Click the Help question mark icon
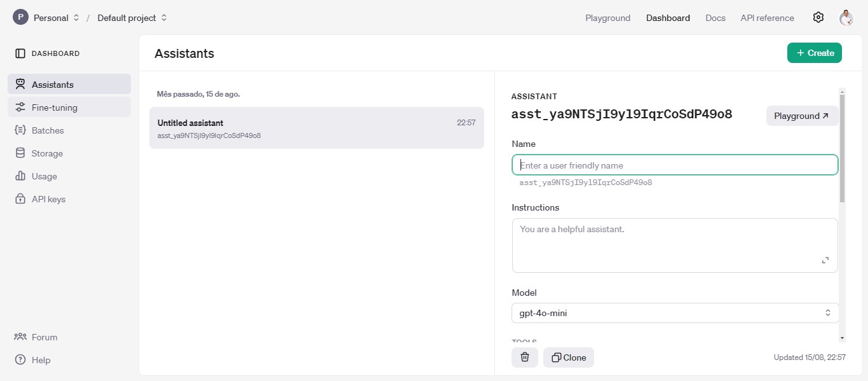Viewport: 868px width, 381px height. point(20,360)
